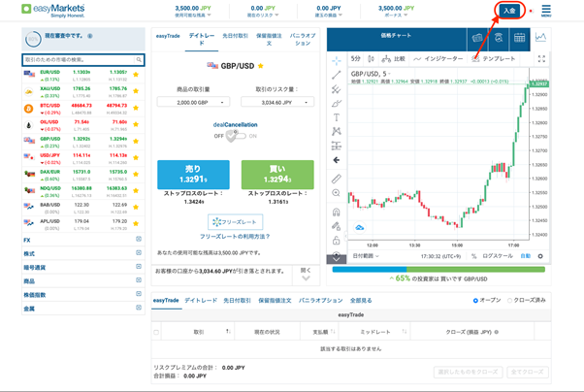
Task: Click the search magnifier icon in market search
Action: click(139, 59)
